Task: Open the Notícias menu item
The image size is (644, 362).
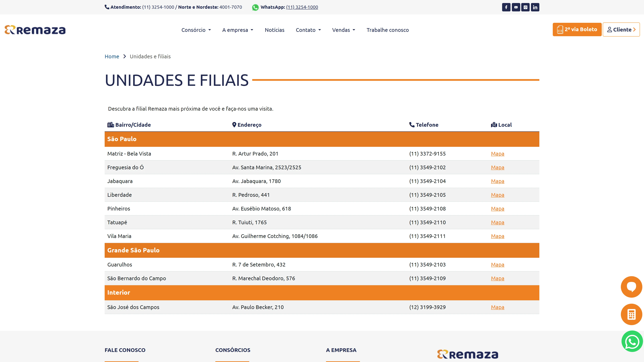Action: pos(275,30)
